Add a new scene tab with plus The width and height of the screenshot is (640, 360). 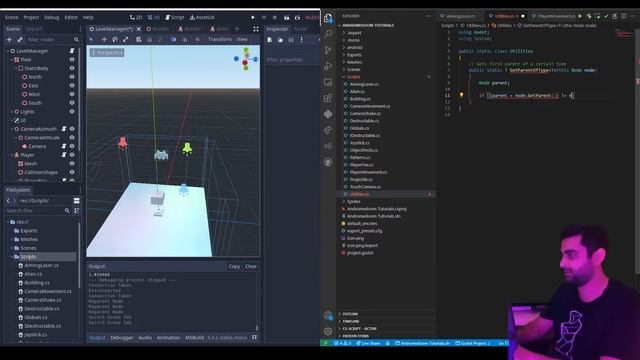pyautogui.click(x=237, y=29)
